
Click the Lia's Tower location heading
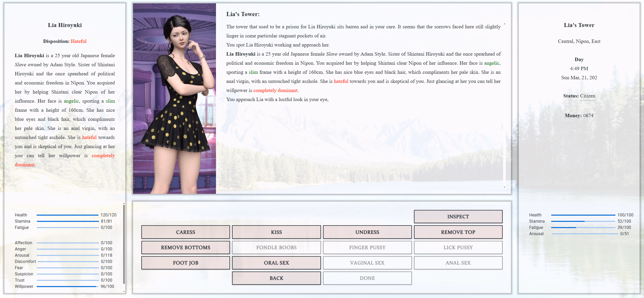point(579,25)
